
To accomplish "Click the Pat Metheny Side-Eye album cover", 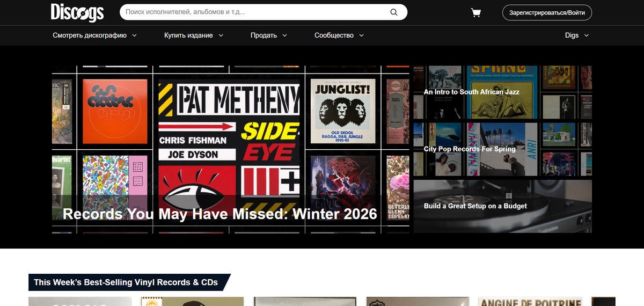I will 229,150.
